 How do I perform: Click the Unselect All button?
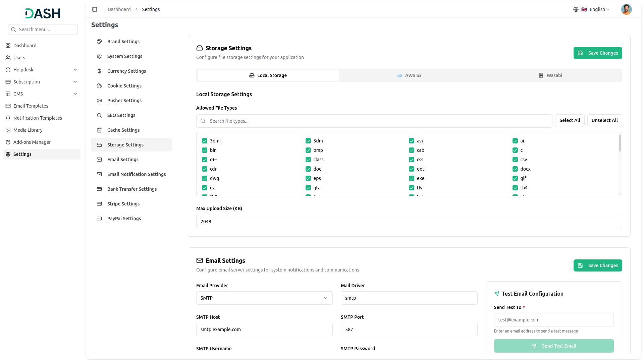(x=604, y=120)
